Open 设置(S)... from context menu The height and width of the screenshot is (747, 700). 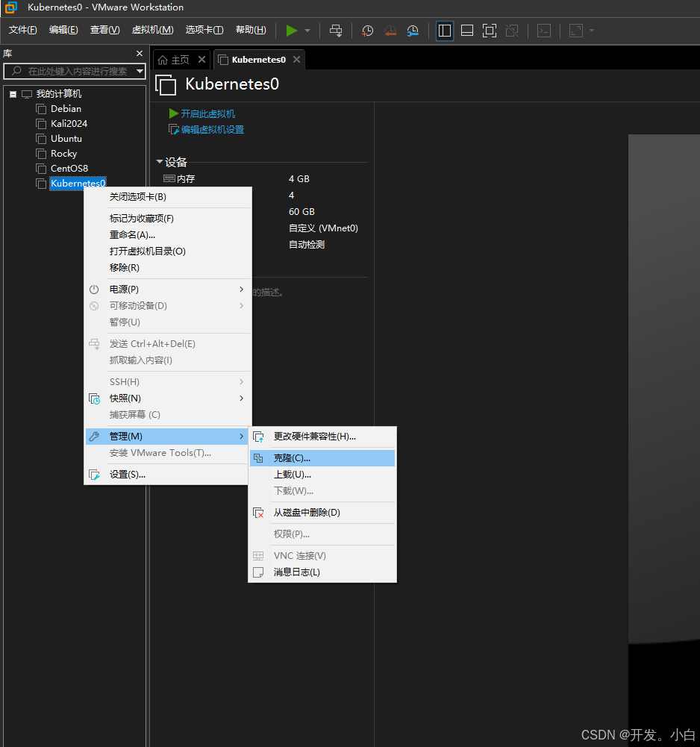click(x=168, y=475)
